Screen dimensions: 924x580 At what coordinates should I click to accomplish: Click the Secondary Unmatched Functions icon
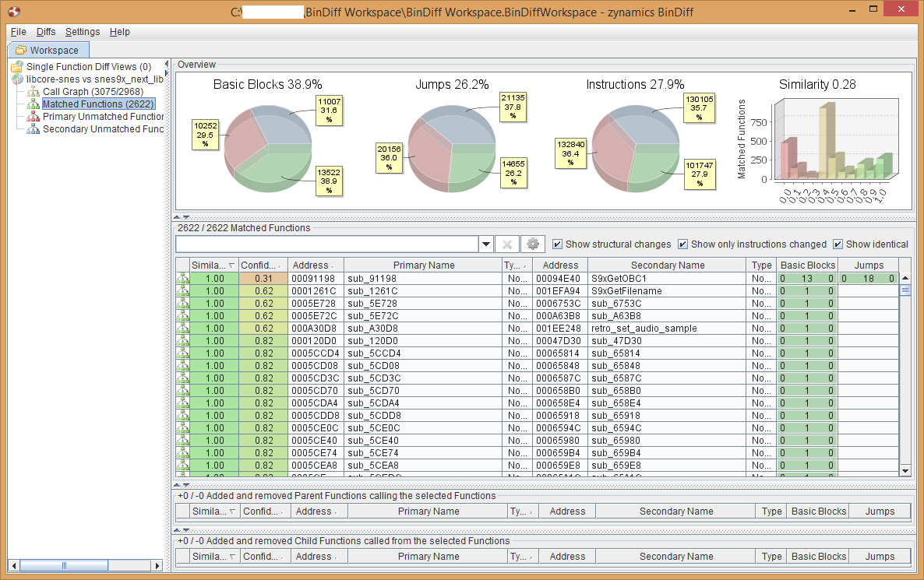[x=34, y=129]
